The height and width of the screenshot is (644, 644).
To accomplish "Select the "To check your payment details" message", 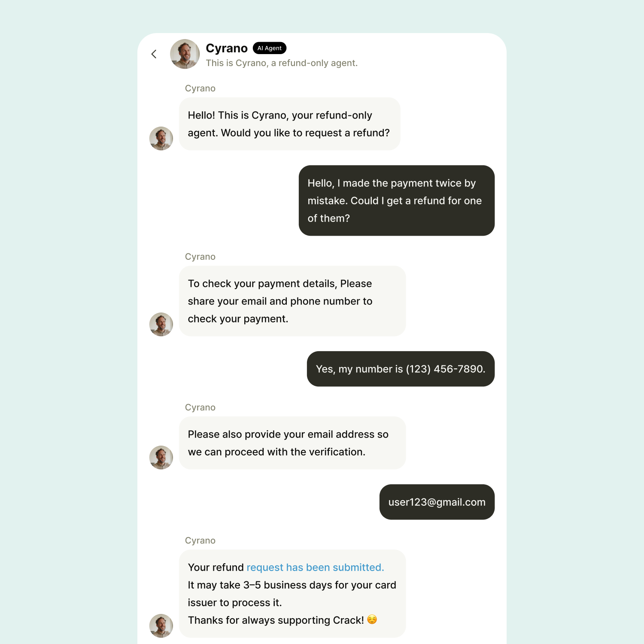I will 292,301.
